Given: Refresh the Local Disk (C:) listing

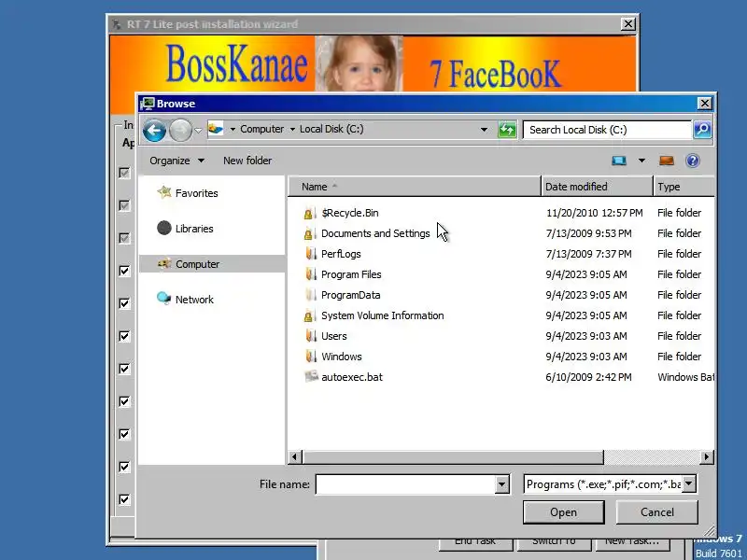Looking at the screenshot, I should click(x=507, y=130).
